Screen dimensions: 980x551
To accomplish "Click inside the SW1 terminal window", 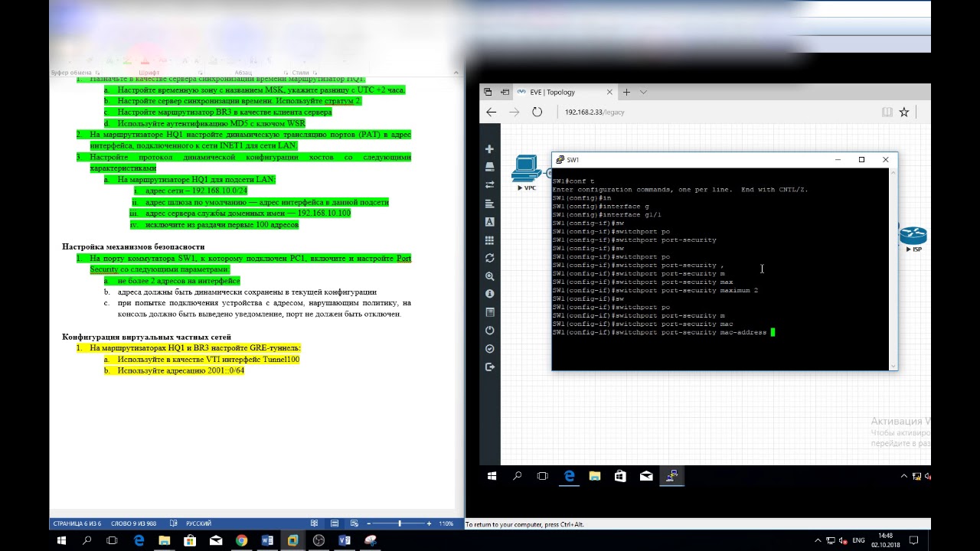I will 720,269.
